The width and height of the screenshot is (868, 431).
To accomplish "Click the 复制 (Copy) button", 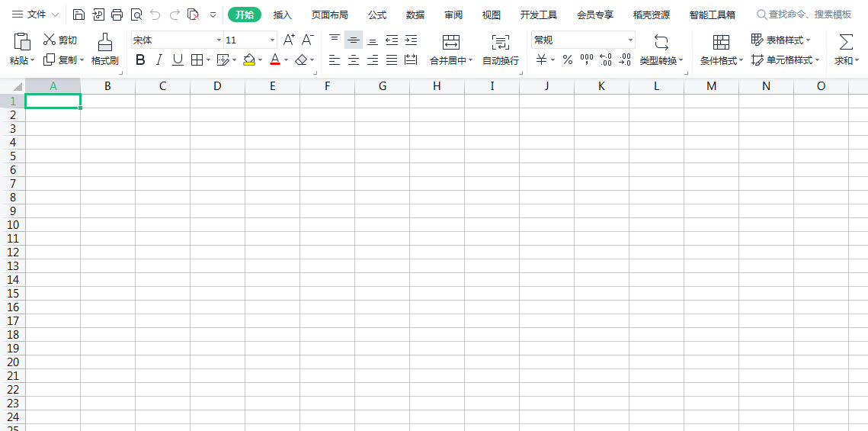I will 59,60.
